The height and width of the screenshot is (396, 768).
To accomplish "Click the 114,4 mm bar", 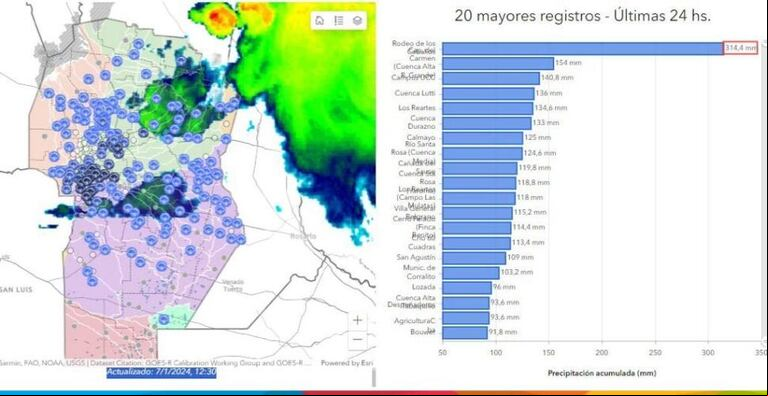I will 477,228.
